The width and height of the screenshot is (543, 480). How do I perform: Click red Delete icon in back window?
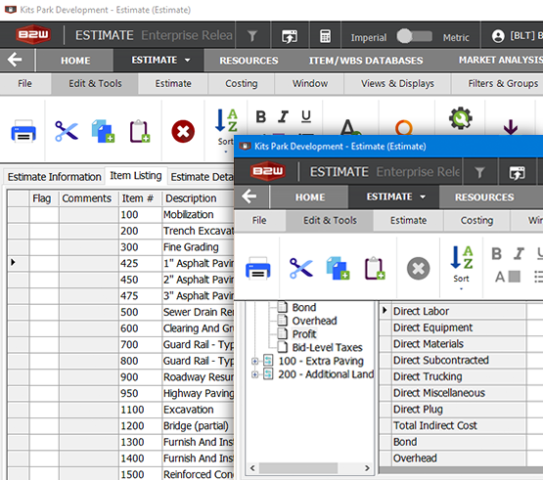click(x=183, y=132)
